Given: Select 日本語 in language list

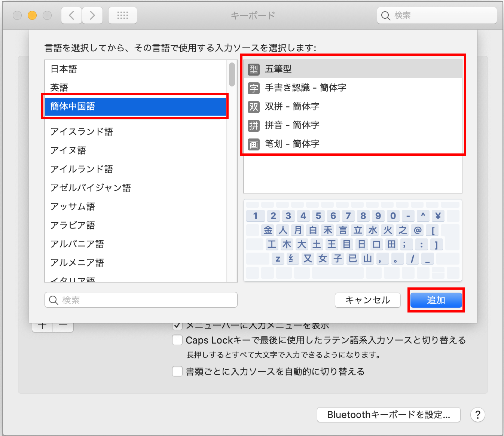Looking at the screenshot, I should [x=135, y=69].
